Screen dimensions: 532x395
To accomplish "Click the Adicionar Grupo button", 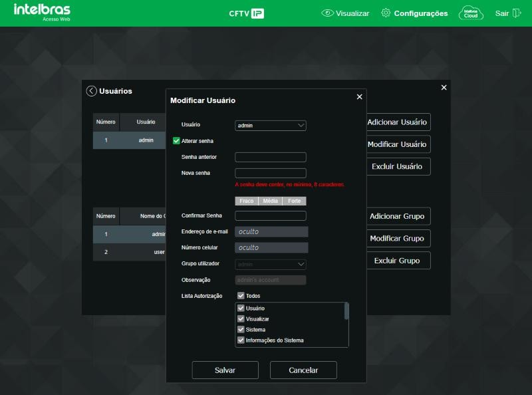I will point(398,216).
